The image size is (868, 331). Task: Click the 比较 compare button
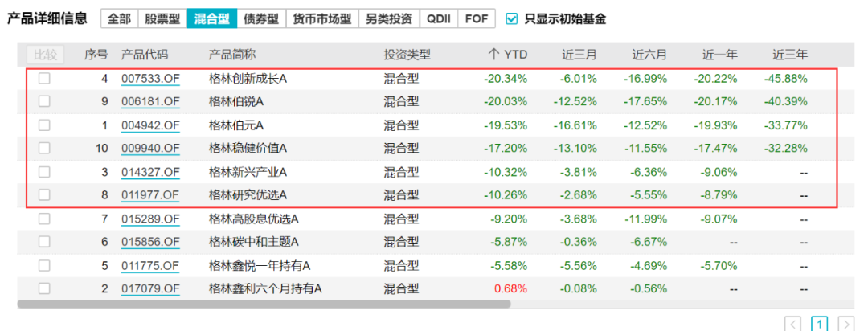[x=44, y=55]
